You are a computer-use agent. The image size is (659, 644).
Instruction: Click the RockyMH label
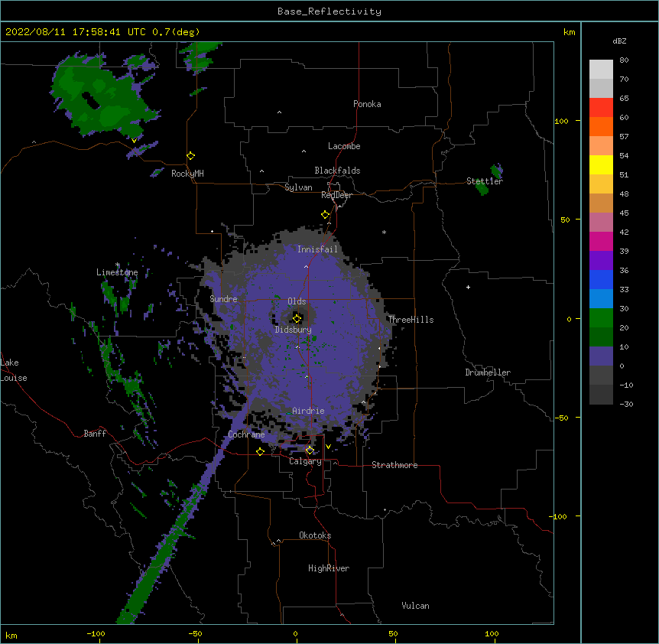tap(187, 174)
